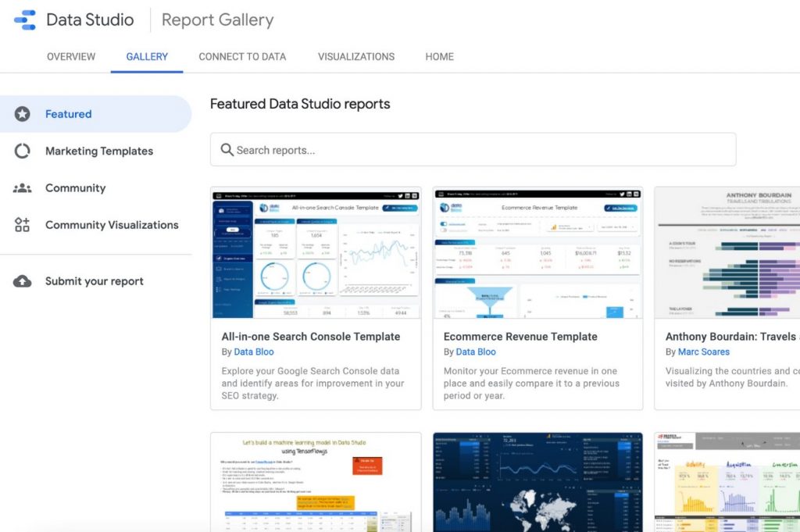800x532 pixels.
Task: Click Data Bloo author under Ecommerce Revenue Template
Action: [476, 352]
